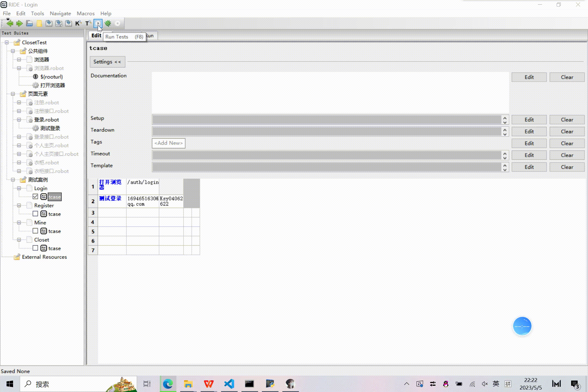Check the Closet tcase checkbox
Viewport: 588px width, 392px height.
click(x=35, y=248)
